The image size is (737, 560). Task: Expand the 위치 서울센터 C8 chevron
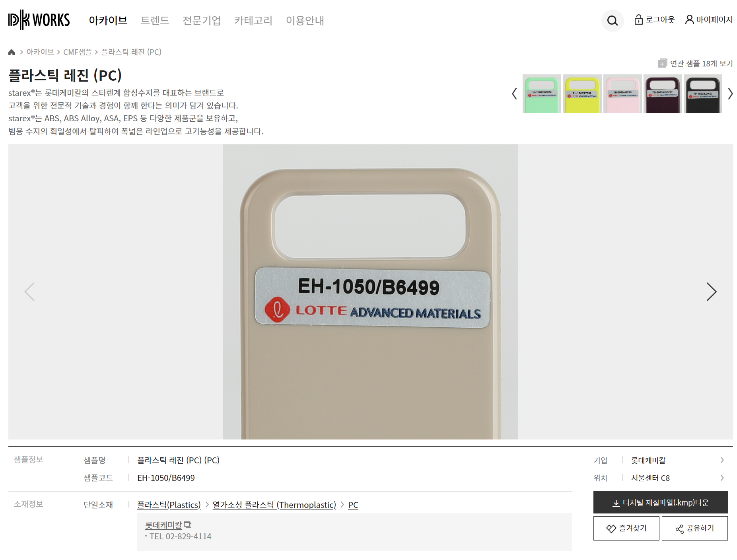[722, 478]
